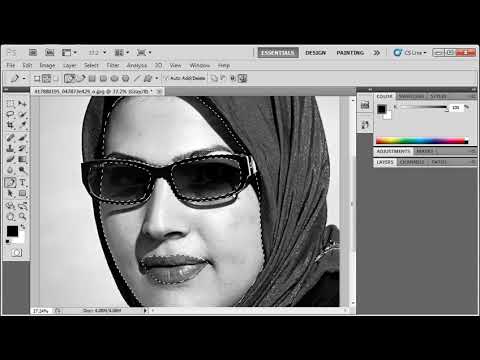
Task: Select the 3D Camera Rotate tool
Action: pos(22,206)
